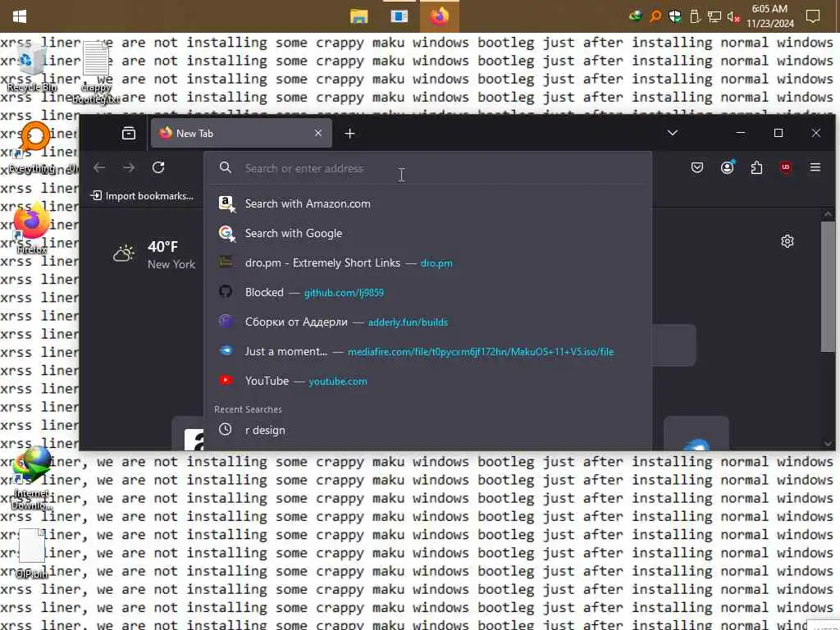Choose Search with Google suggestion

click(x=428, y=233)
